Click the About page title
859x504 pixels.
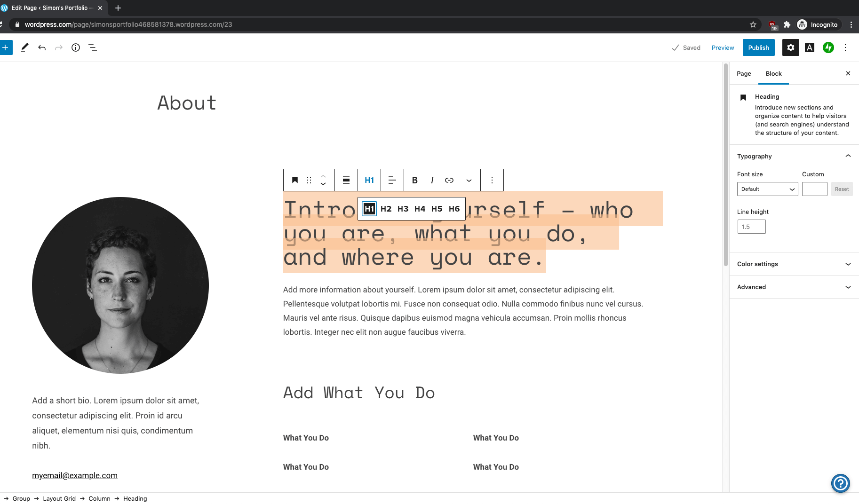[187, 103]
